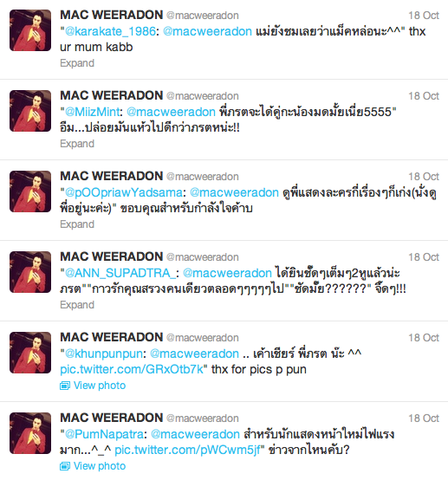
Task: Click the MAC WEERADON name on the first tweet
Action: coord(112,15)
